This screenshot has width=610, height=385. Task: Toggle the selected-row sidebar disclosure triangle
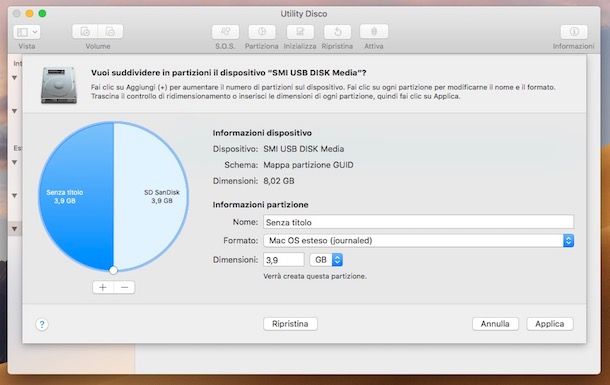click(x=14, y=229)
